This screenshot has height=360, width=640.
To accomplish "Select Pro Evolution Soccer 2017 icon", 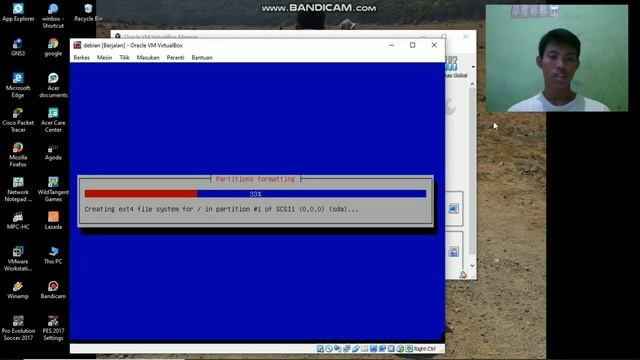I will [18, 328].
